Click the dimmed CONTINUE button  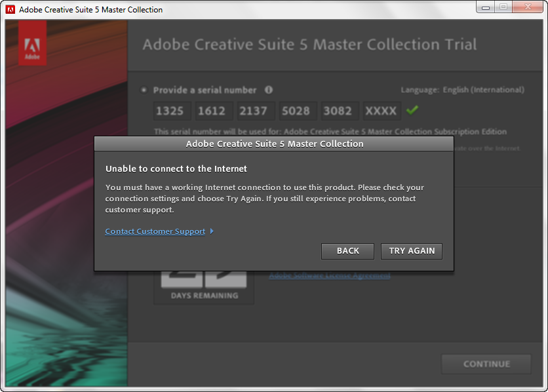click(486, 364)
